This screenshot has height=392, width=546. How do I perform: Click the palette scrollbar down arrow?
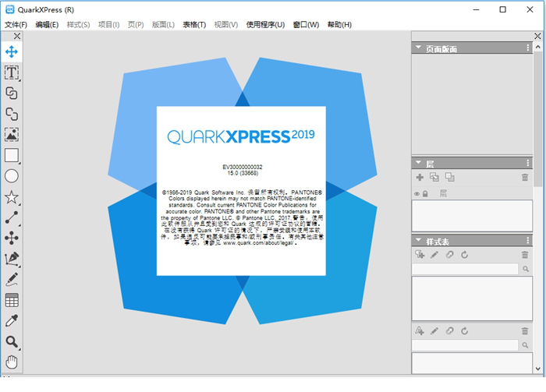point(538,369)
